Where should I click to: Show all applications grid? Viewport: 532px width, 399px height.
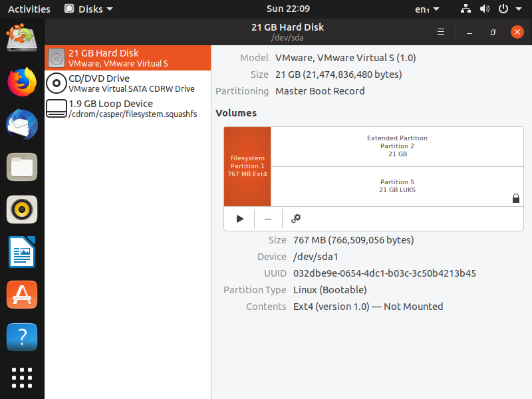(x=22, y=377)
